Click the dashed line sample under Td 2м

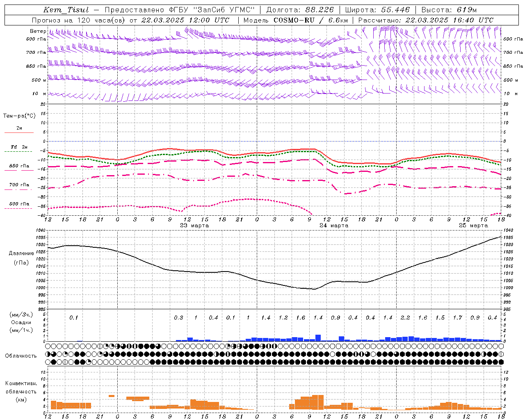point(18,152)
